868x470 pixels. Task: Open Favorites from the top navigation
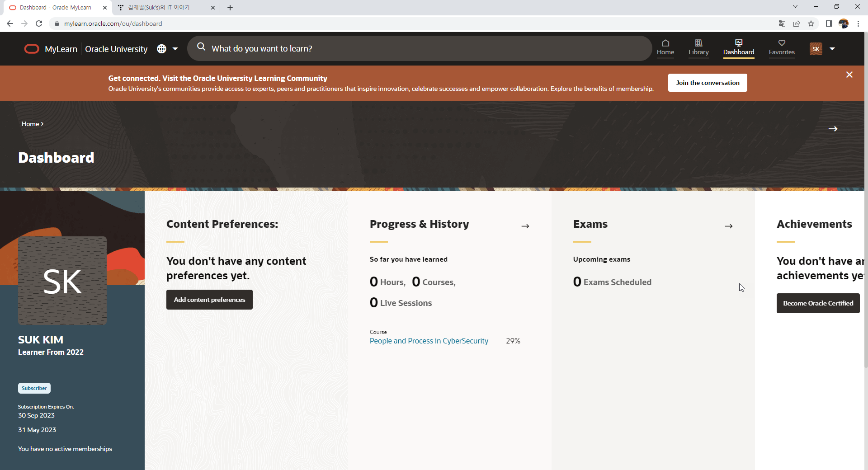[x=782, y=47]
